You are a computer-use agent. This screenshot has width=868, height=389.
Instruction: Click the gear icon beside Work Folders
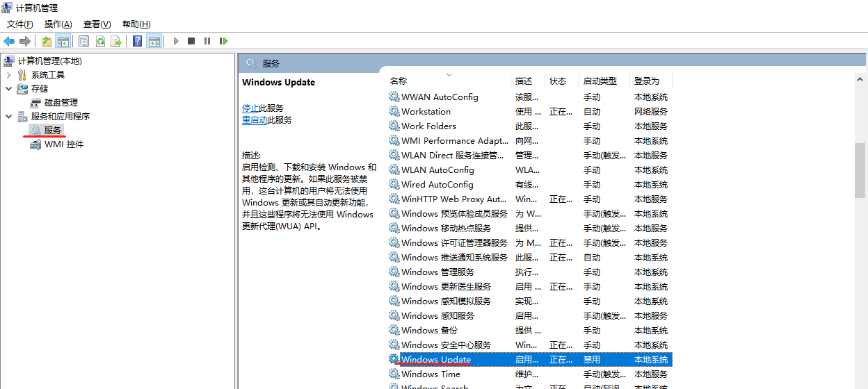[x=394, y=126]
